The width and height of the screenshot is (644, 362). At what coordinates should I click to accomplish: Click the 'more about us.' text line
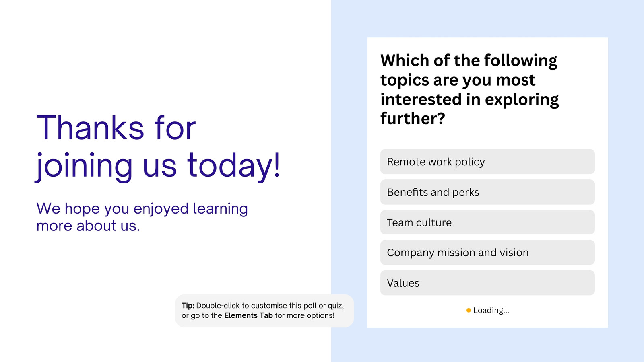point(88,226)
